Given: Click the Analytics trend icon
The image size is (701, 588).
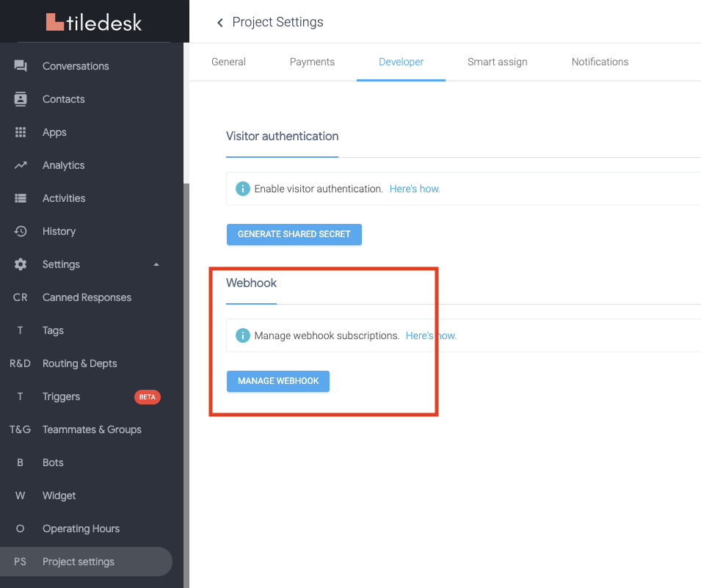Looking at the screenshot, I should pos(21,165).
